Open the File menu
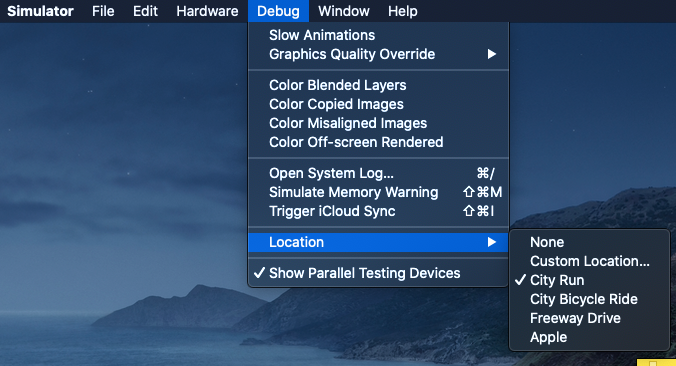The width and height of the screenshot is (676, 366). click(103, 11)
